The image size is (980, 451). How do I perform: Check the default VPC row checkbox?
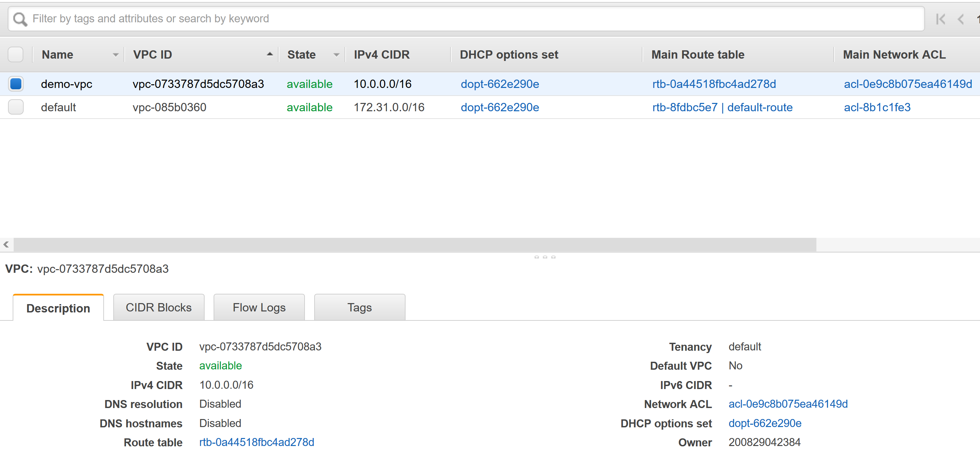(16, 107)
